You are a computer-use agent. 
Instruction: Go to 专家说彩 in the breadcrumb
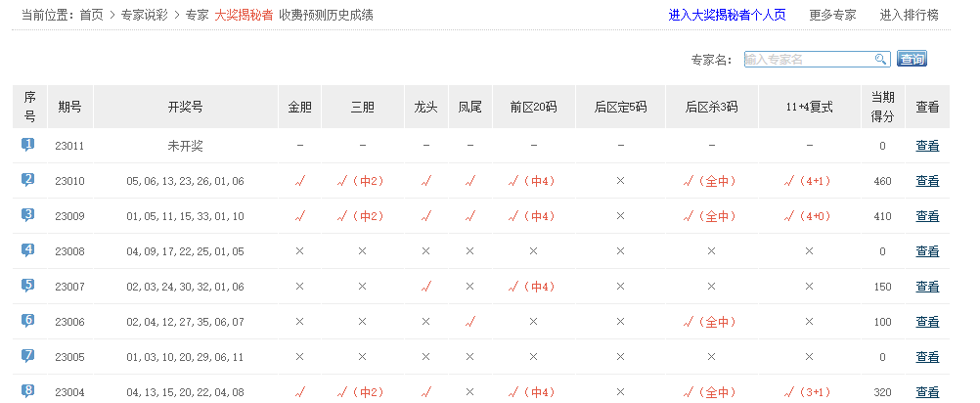click(x=145, y=16)
